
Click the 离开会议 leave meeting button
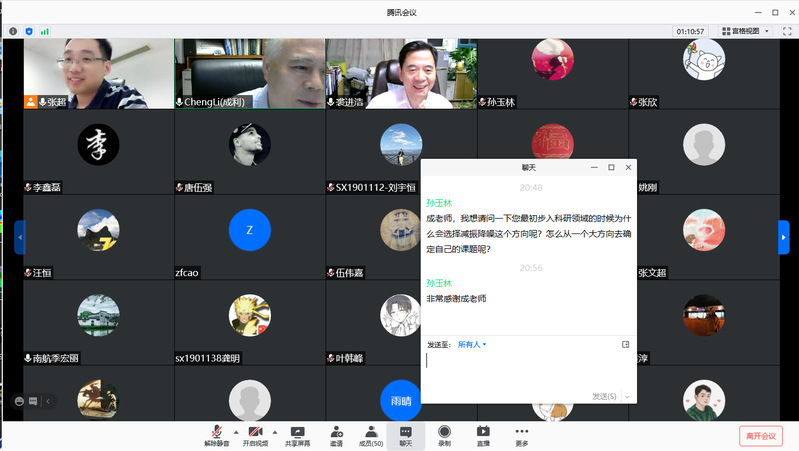click(762, 435)
